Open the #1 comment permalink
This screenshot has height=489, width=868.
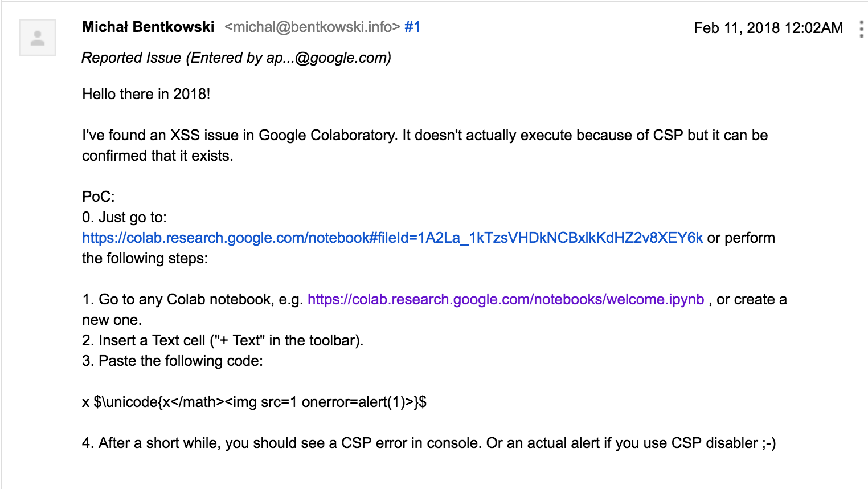click(x=412, y=27)
